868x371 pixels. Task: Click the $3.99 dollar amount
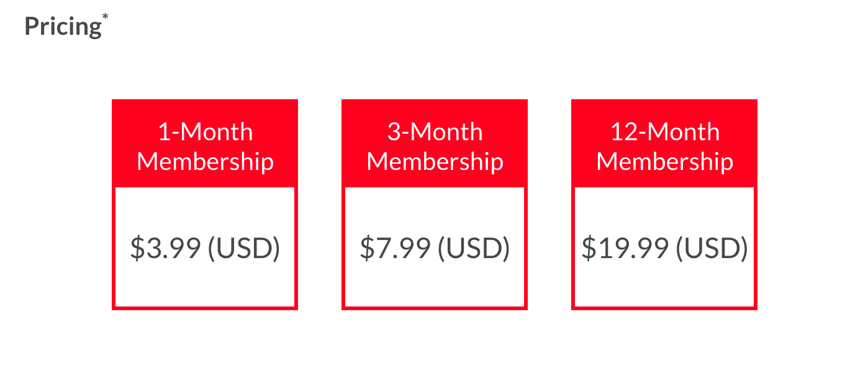165,248
